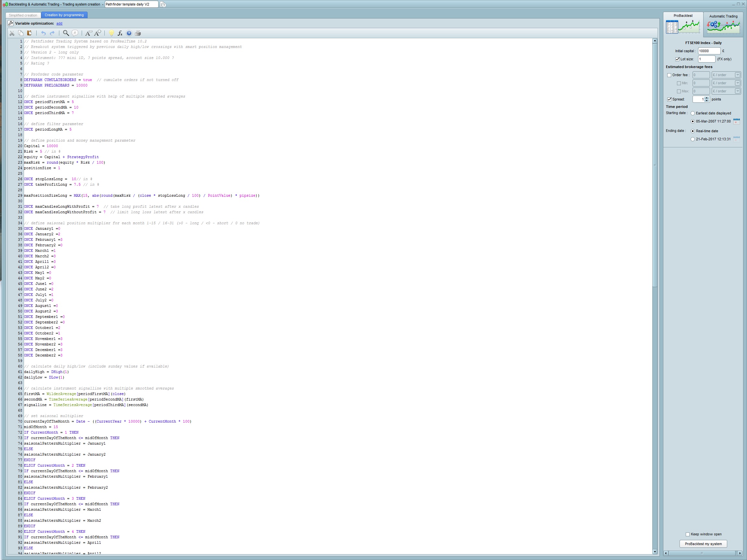Click the cut scissors icon
Viewport: 747px width, 560px height.
tap(12, 33)
